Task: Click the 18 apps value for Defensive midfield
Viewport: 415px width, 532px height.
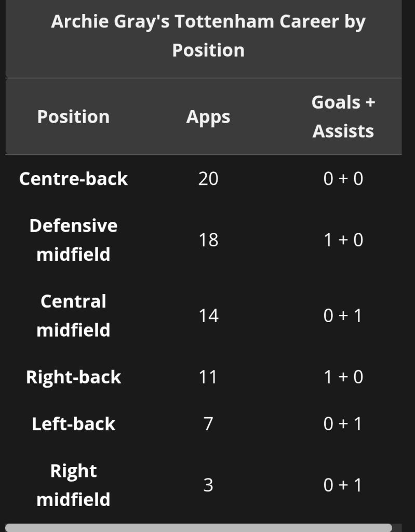Action: [208, 240]
